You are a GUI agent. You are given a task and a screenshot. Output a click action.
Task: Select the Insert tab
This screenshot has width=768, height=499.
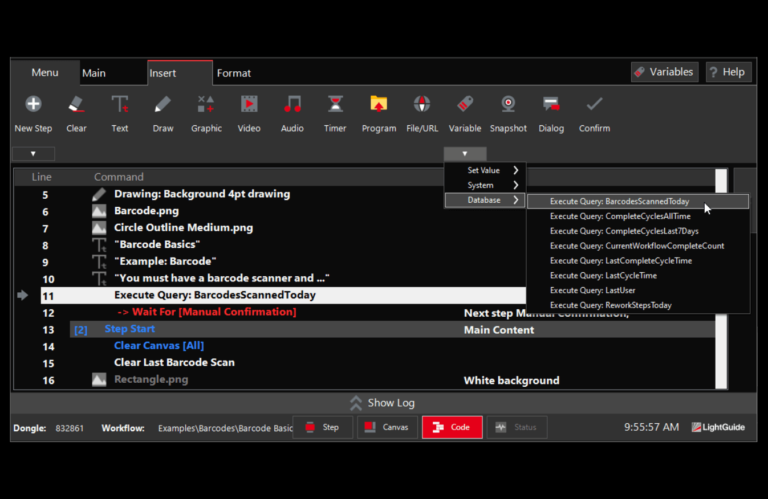point(180,73)
